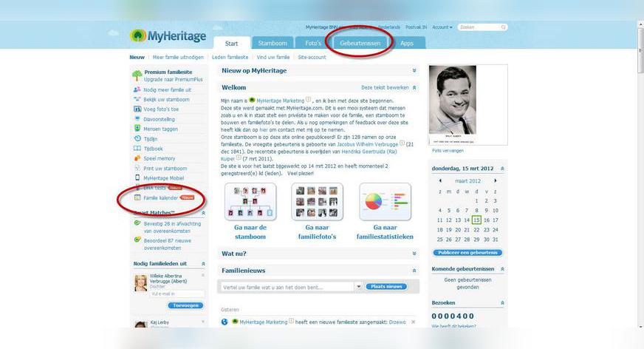This screenshot has height=349, width=644.
Task: Go to previous month in calendar
Action: click(440, 181)
